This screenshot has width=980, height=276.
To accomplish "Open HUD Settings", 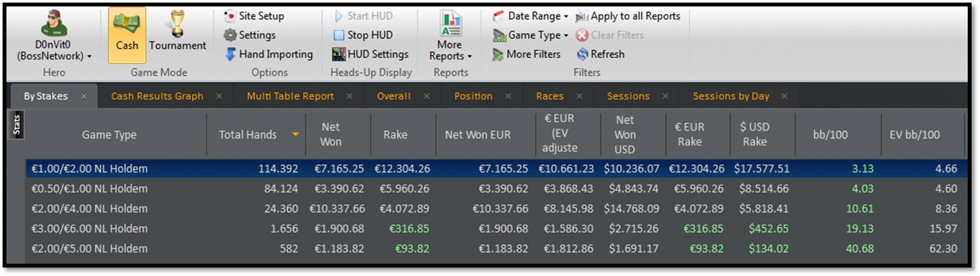I will pyautogui.click(x=370, y=54).
